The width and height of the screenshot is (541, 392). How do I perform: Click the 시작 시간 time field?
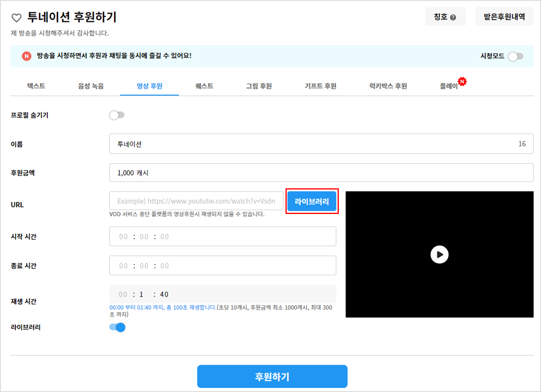tap(222, 236)
